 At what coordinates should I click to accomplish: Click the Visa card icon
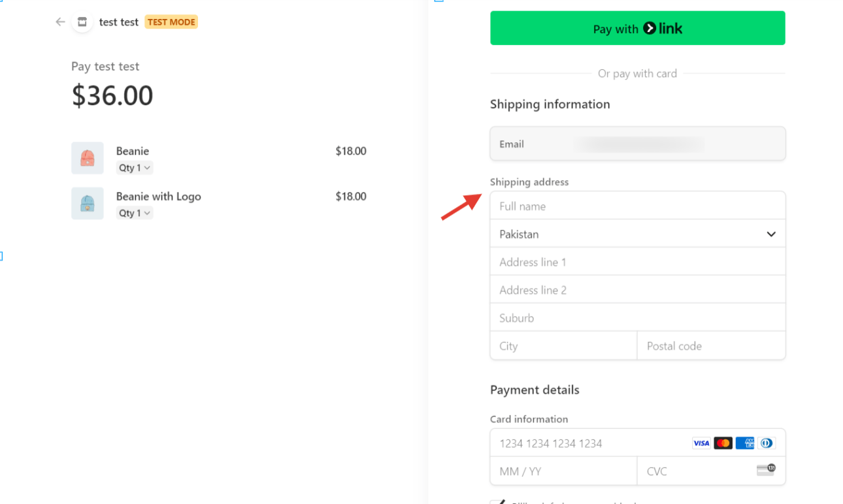[x=701, y=443]
